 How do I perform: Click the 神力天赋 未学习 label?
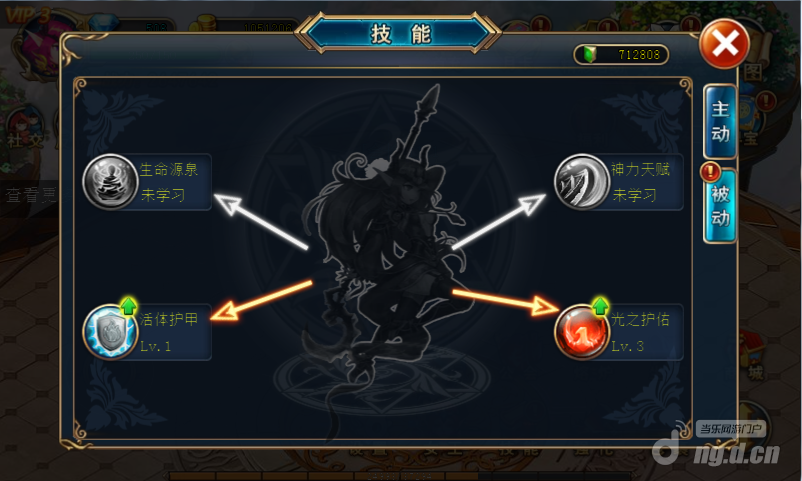point(634,195)
